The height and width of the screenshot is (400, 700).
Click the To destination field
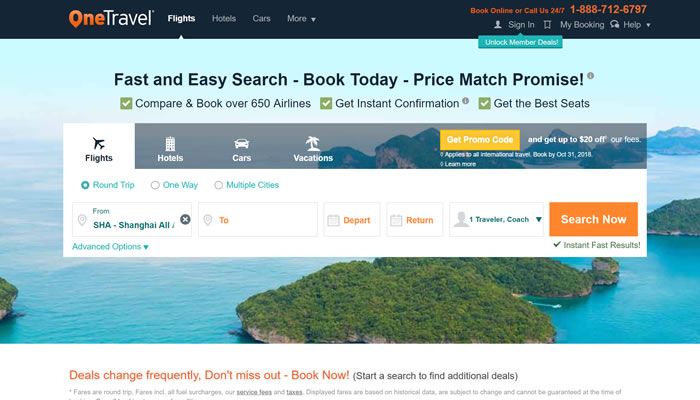point(258,219)
